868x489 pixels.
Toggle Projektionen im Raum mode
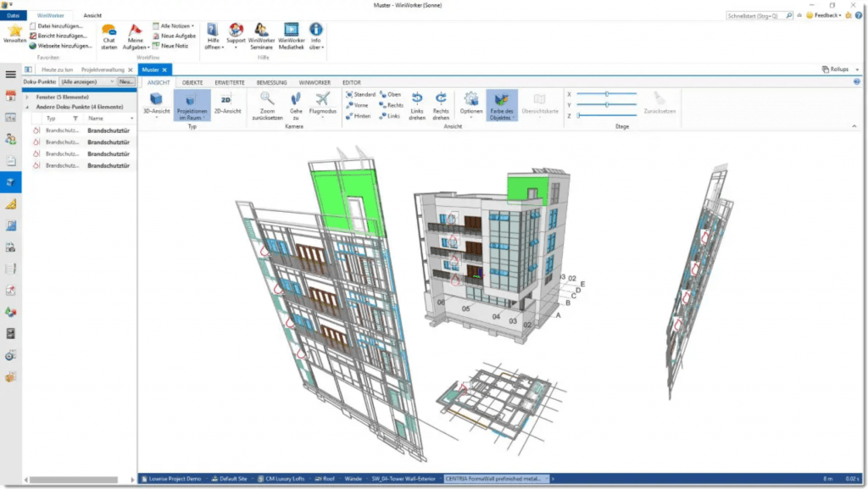[191, 103]
